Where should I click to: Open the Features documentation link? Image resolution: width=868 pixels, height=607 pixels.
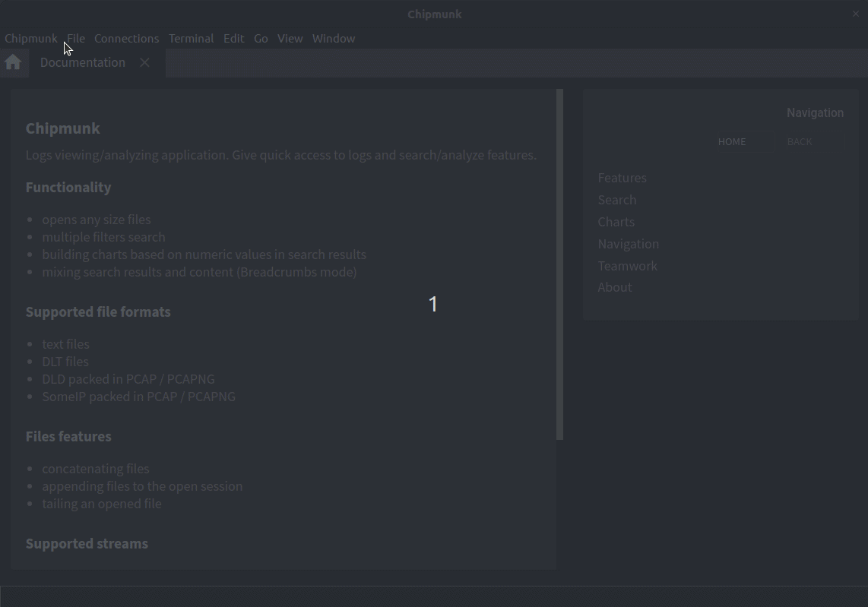(x=622, y=178)
